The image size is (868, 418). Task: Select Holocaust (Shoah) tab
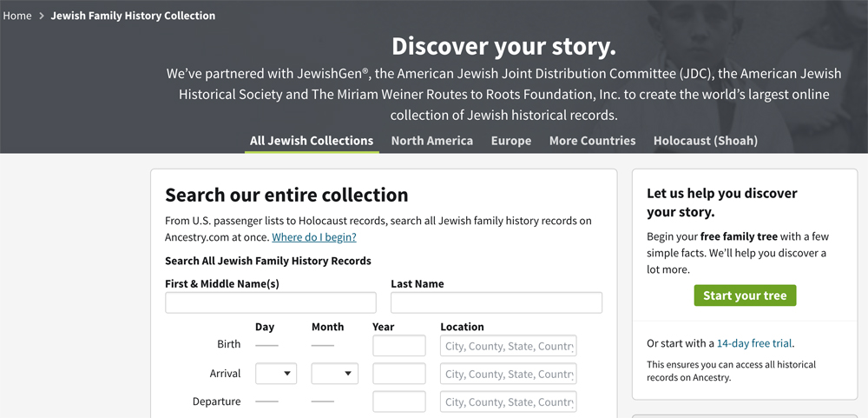pyautogui.click(x=706, y=141)
